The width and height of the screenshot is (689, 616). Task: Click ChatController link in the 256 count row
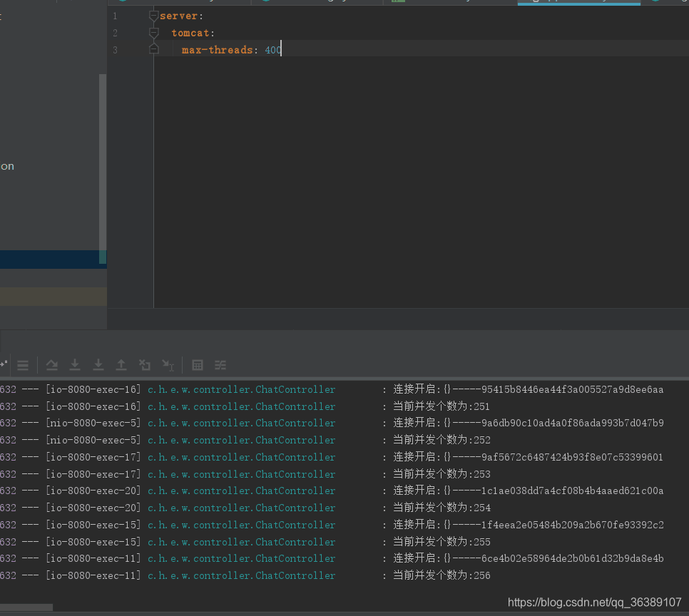[x=242, y=575]
